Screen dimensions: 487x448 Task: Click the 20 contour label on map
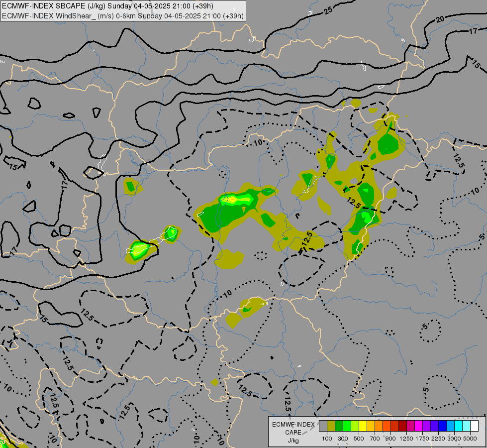click(440, 19)
